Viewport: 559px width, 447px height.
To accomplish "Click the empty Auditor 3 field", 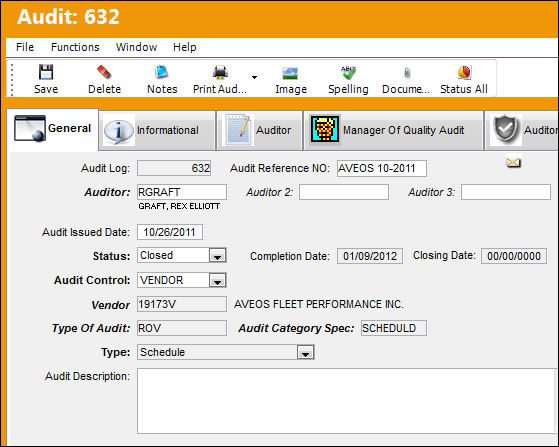I will point(506,192).
